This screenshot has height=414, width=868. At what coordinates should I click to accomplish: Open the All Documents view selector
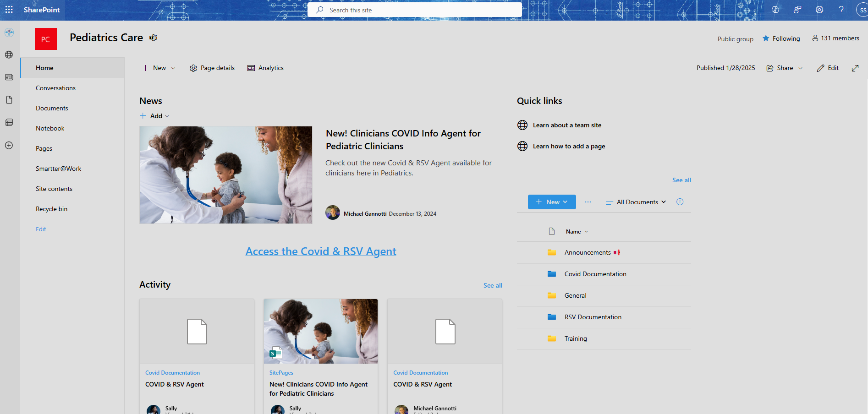(636, 202)
